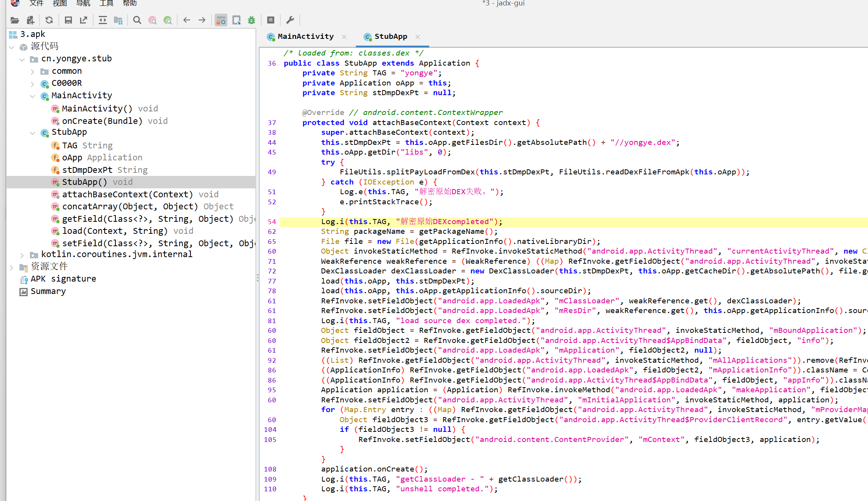Launch the debugger with the green bug icon

tap(251, 20)
